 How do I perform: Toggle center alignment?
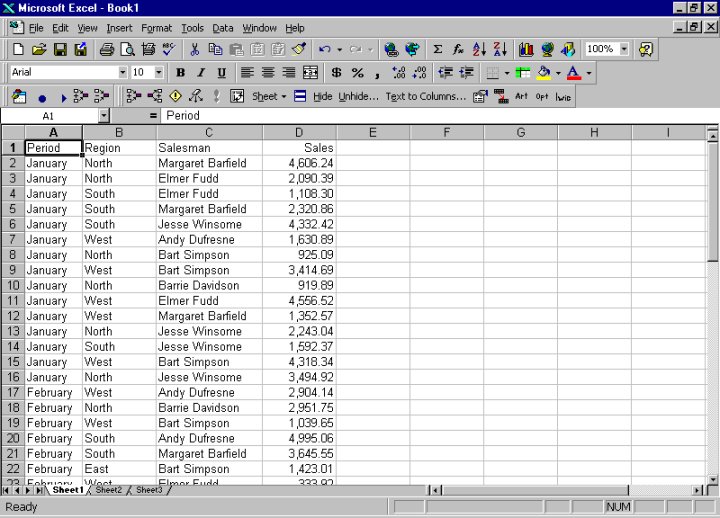point(268,73)
